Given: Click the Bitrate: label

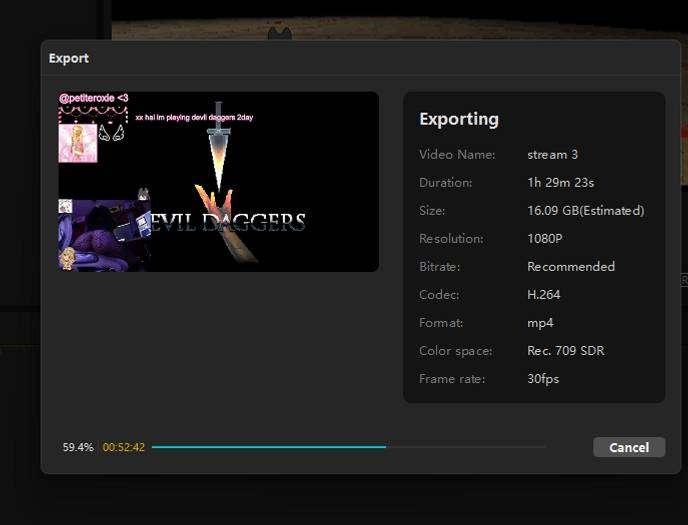Looking at the screenshot, I should pos(439,267).
